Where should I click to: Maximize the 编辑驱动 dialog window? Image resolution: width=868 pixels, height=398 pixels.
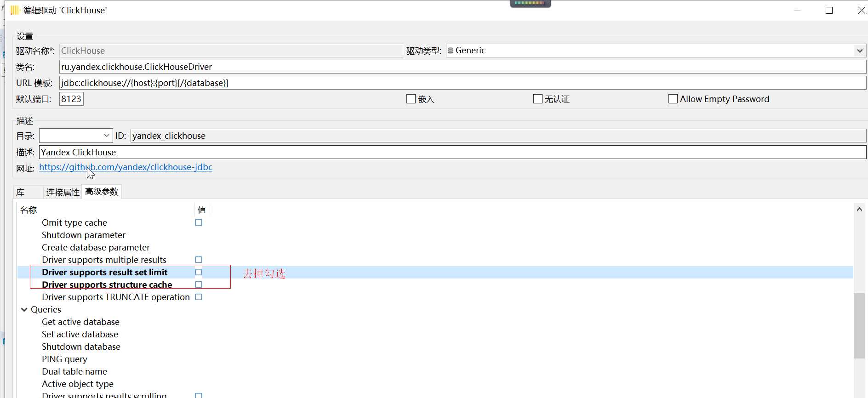[x=829, y=10]
